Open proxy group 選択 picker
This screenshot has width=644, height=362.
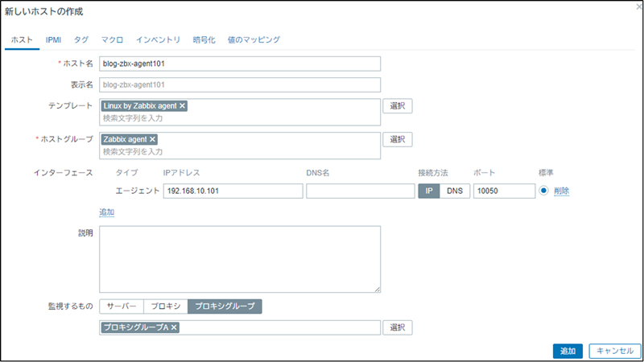pyautogui.click(x=397, y=327)
